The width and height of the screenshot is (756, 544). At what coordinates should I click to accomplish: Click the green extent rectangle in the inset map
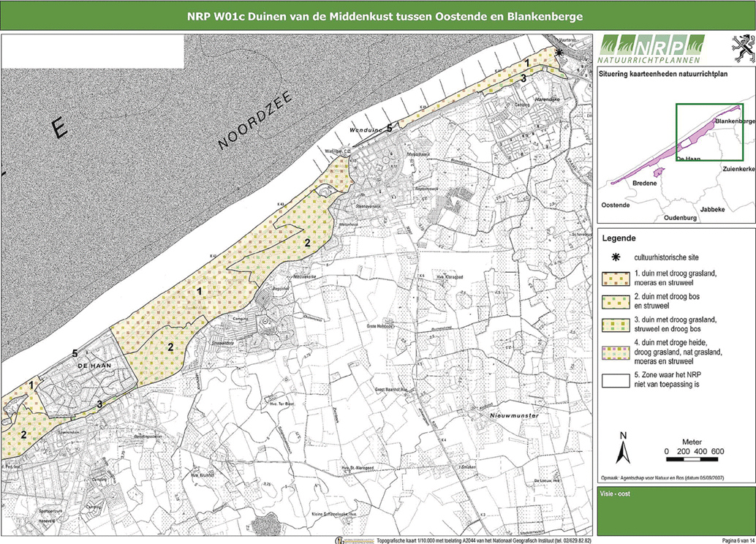coord(709,132)
